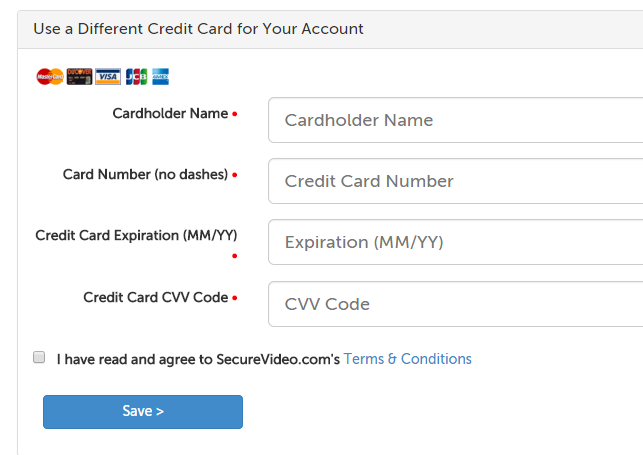Click the "Credit Card CVV Code" label
Viewport: 643px width, 455px height.
pos(155,297)
